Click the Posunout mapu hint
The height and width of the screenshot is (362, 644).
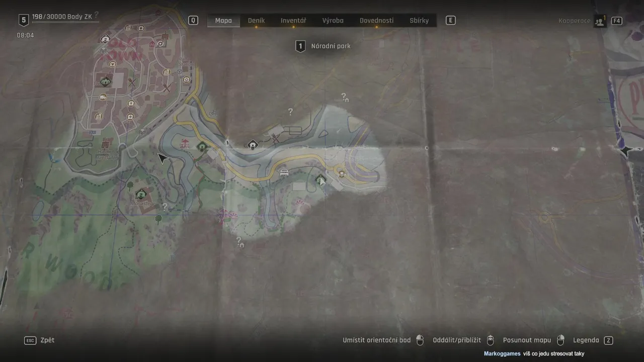(527, 340)
